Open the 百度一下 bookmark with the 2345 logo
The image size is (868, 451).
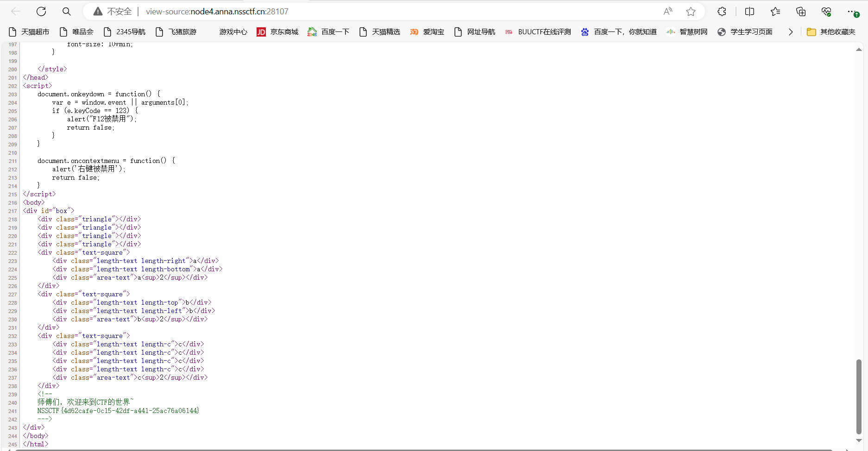(x=328, y=31)
